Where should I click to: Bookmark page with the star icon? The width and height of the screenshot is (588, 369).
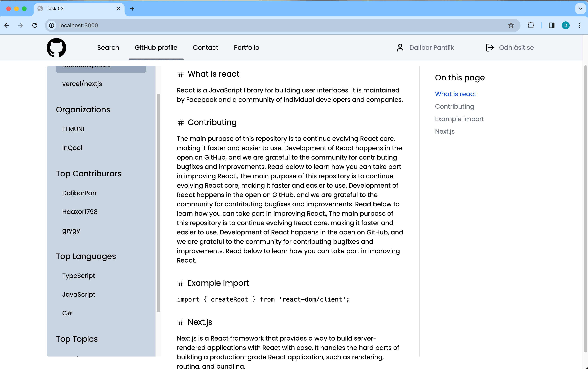[511, 25]
